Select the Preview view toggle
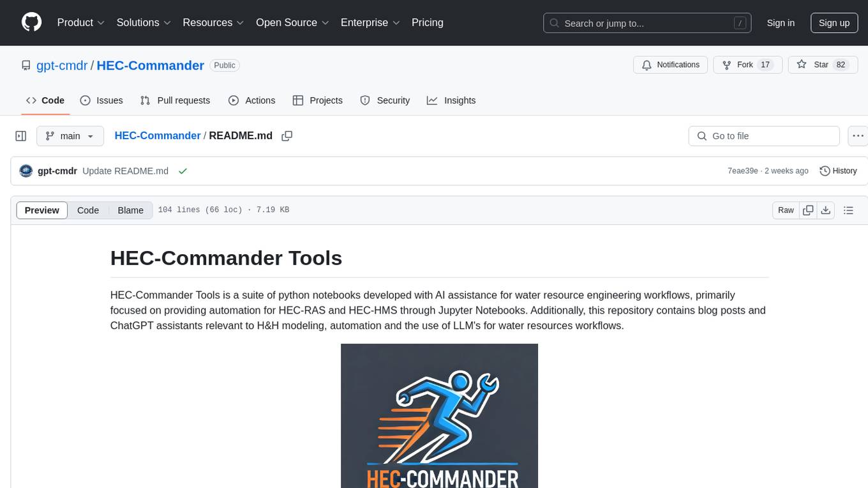Image resolution: width=868 pixels, height=488 pixels. pos(42,210)
